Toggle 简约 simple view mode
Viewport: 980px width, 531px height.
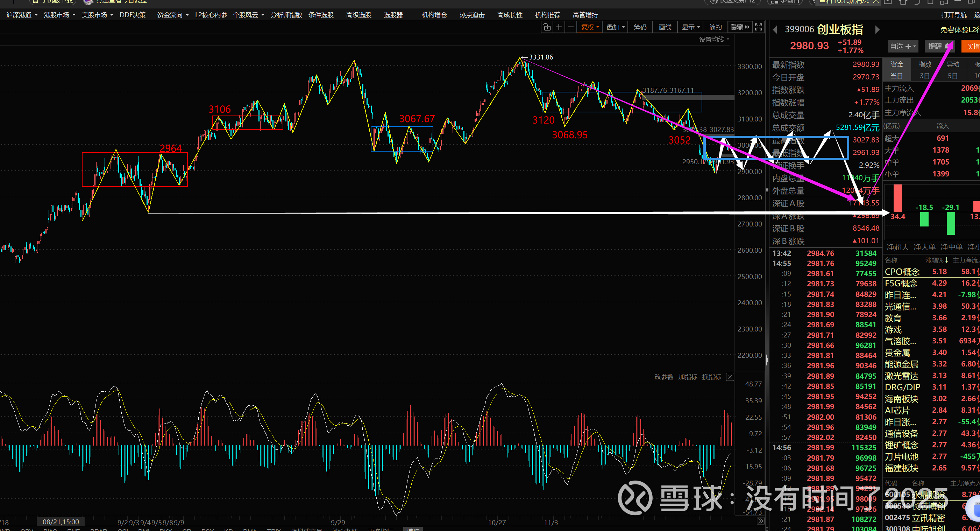point(715,27)
